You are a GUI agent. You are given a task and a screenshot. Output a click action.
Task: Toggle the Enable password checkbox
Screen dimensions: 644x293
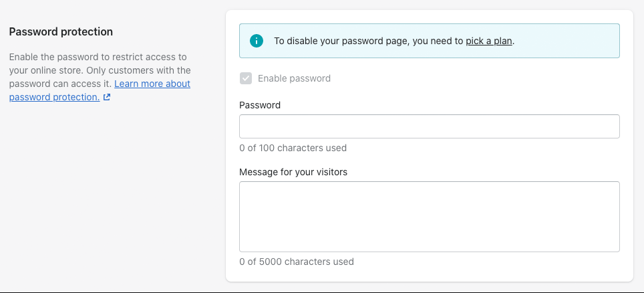pos(246,78)
